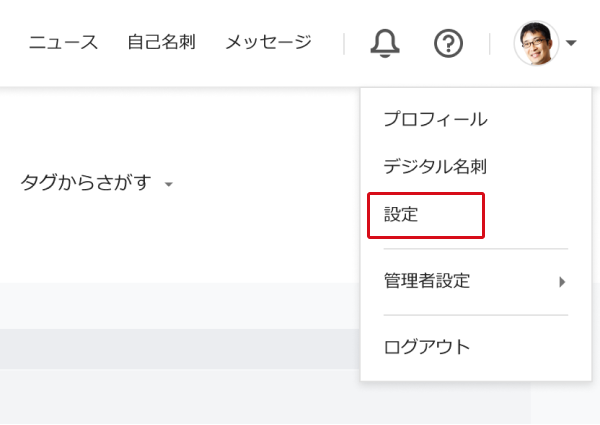Viewport: 600px width, 425px height.
Task: Open the help question mark icon
Action: 448,43
